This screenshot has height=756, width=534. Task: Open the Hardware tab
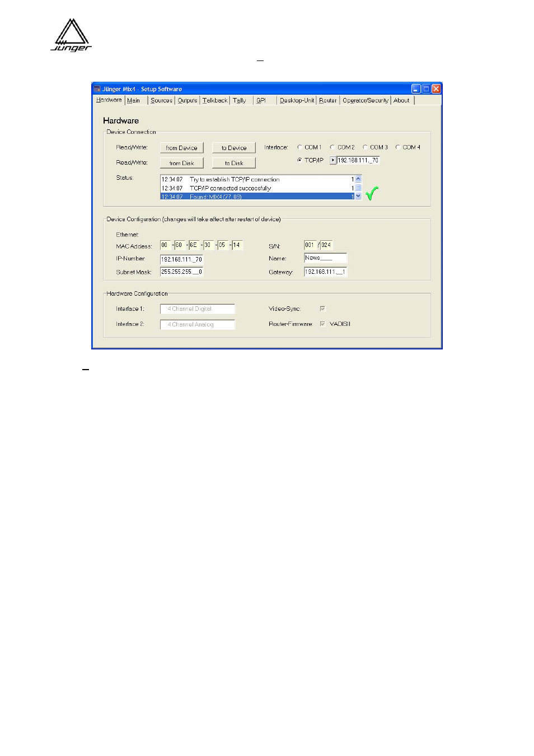point(109,100)
